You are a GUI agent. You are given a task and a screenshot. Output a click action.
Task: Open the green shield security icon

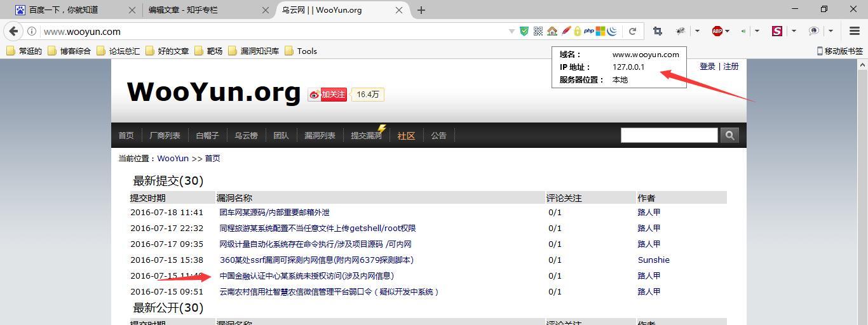click(x=524, y=31)
